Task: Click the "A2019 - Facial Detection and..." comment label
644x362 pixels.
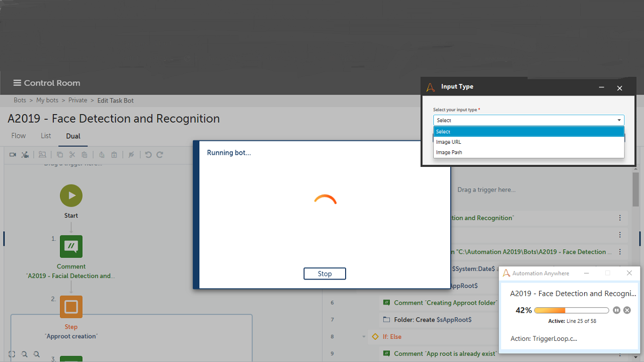Action: pos(70,276)
